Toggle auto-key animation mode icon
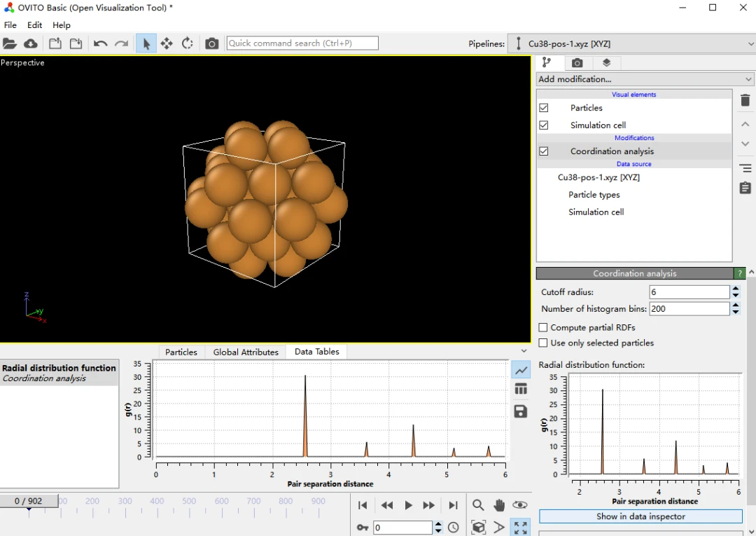Image resolution: width=756 pixels, height=536 pixels. coord(363,528)
